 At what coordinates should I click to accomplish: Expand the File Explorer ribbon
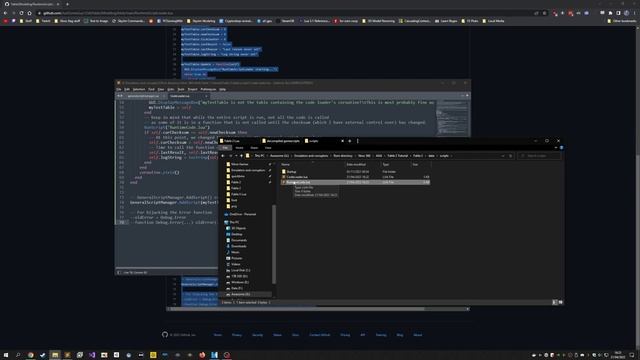[556, 148]
